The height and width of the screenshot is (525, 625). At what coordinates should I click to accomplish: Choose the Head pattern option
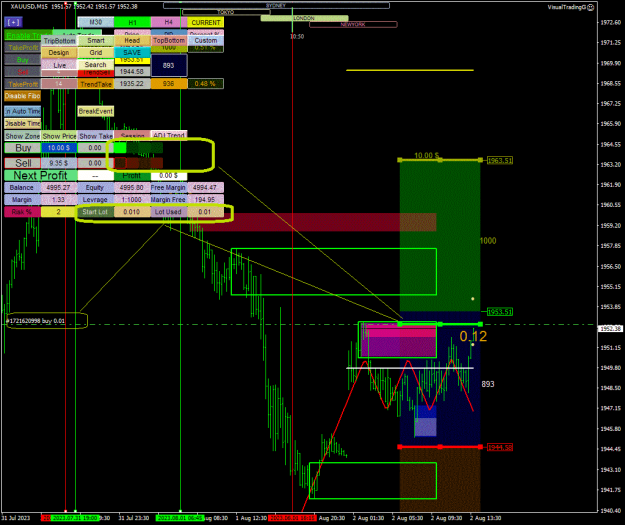(132, 41)
